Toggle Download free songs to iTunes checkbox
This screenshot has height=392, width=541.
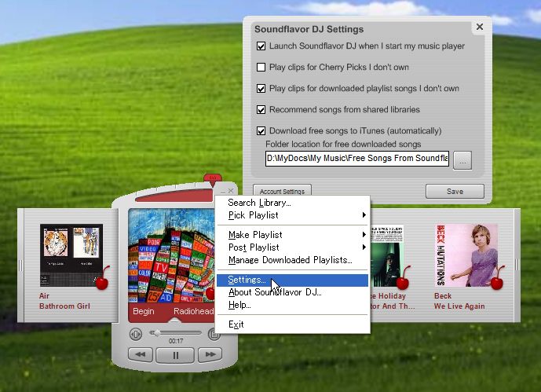[261, 130]
